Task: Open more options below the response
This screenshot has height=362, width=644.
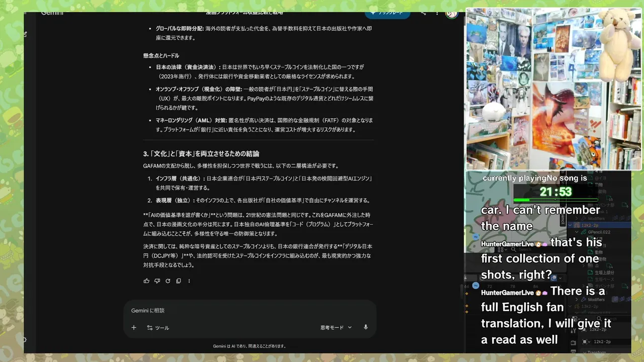Action: click(x=189, y=281)
